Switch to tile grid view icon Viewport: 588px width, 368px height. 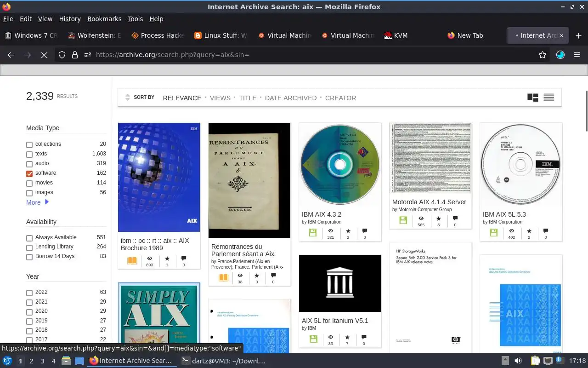click(x=533, y=98)
